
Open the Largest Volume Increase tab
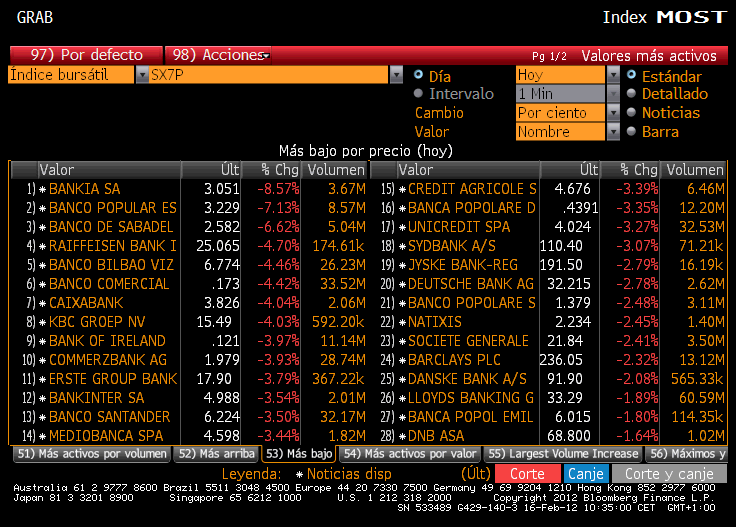pyautogui.click(x=563, y=454)
